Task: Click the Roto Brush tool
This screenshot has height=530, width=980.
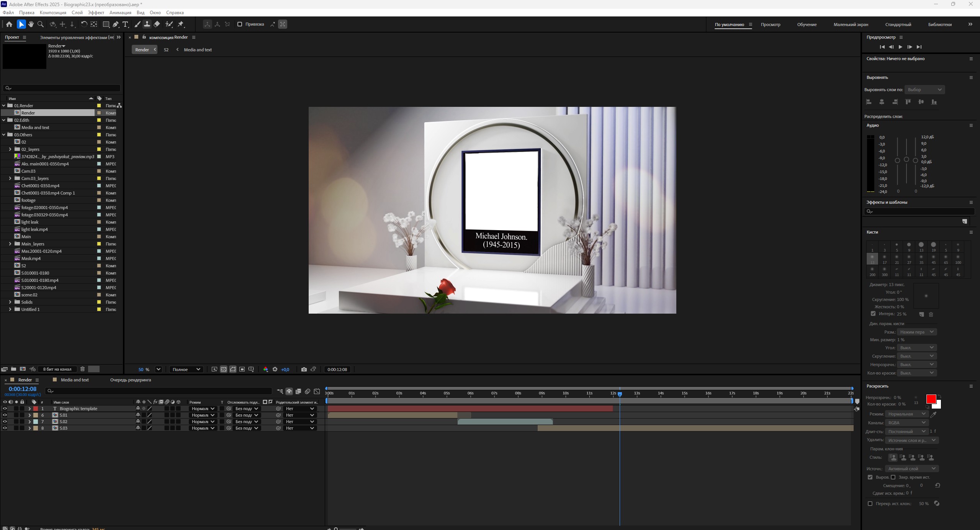Action: [x=169, y=24]
